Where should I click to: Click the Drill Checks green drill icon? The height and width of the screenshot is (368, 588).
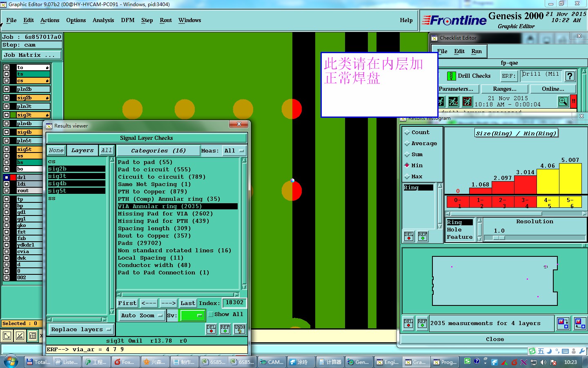[451, 76]
